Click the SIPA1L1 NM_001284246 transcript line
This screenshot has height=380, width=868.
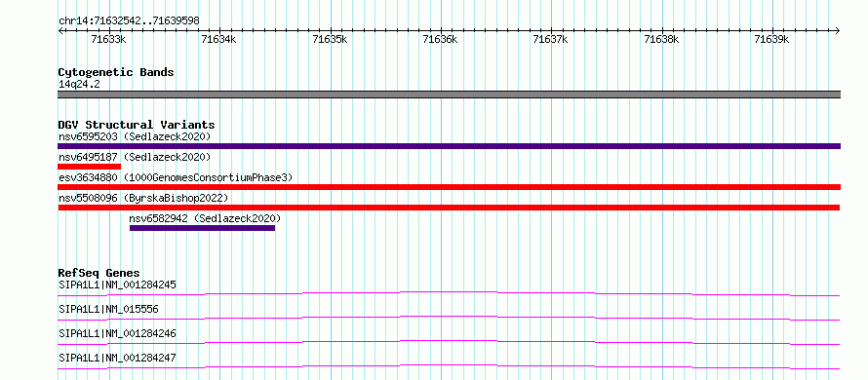[449, 342]
